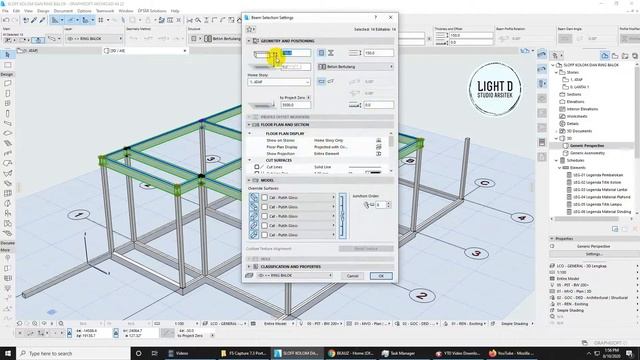Click the OK button
The image size is (640, 360).
381,276
